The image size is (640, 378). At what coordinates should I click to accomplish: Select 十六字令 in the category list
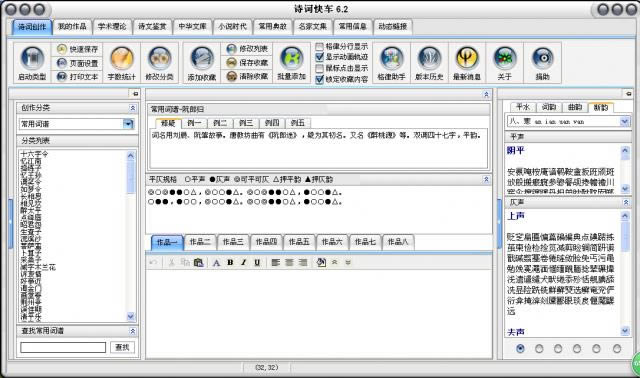click(34, 154)
